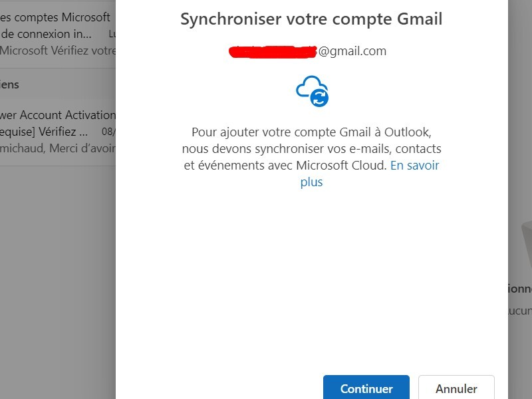
Task: Open the "En savoir plus" link
Action: click(x=414, y=166)
